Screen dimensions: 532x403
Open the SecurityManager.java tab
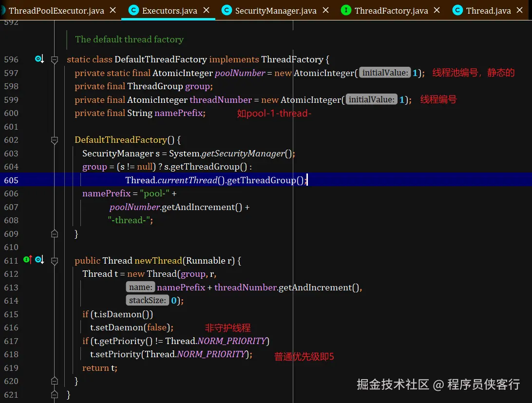276,11
